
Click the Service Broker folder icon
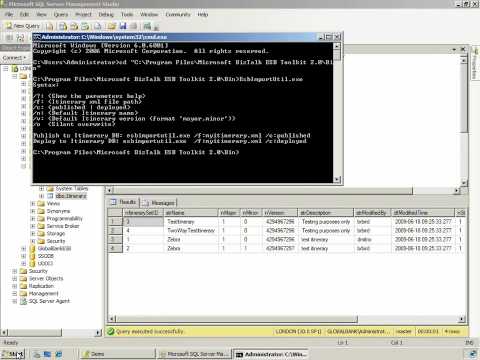point(41,226)
